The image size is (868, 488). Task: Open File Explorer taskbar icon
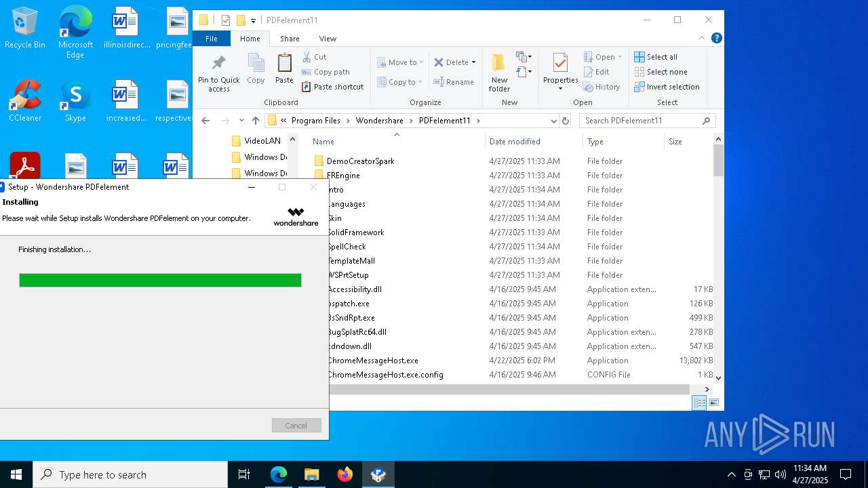[x=311, y=474]
